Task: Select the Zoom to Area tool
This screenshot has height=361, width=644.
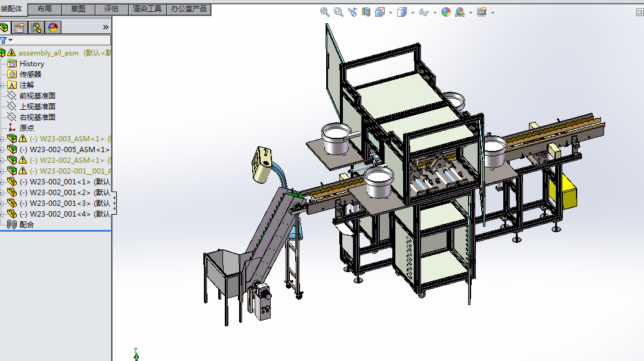Action: click(x=338, y=12)
